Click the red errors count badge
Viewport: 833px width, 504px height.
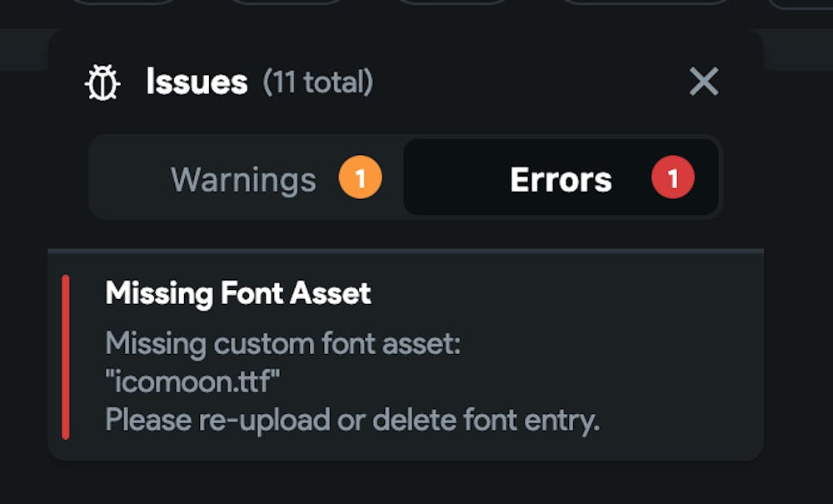pos(672,179)
